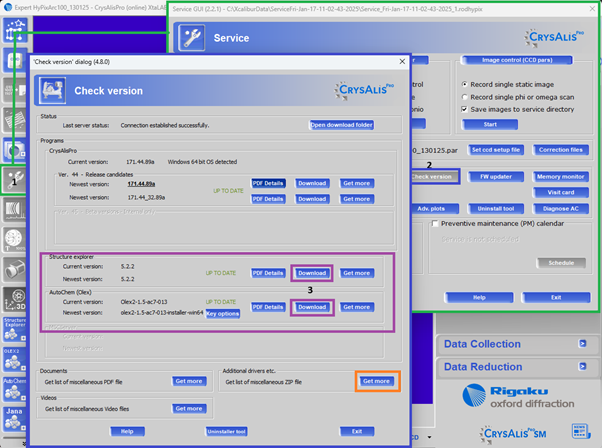Click Start in the Service window

click(490, 124)
